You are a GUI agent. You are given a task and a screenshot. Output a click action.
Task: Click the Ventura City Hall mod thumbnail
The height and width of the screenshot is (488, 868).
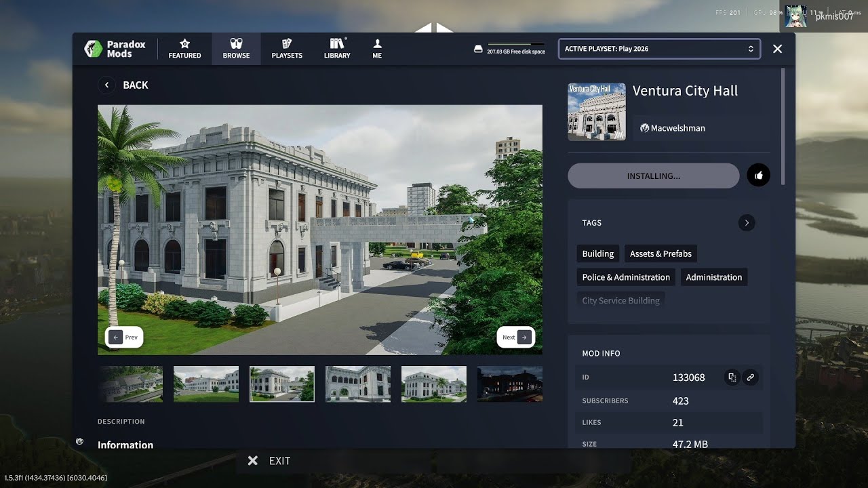pos(596,112)
